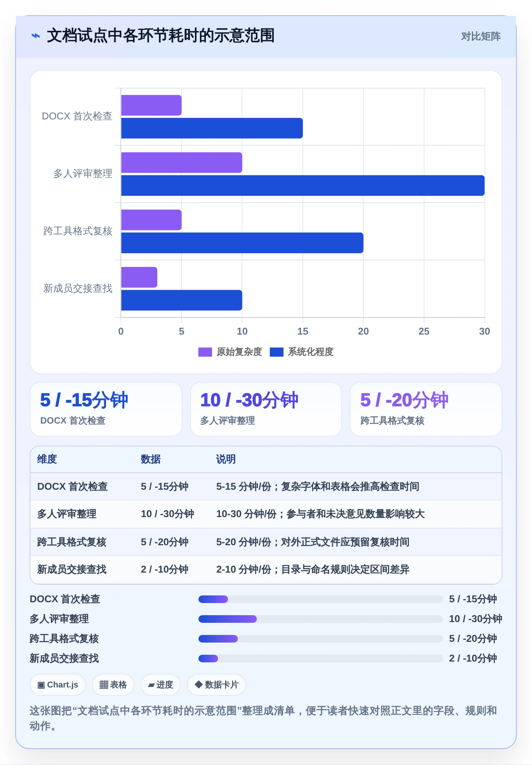Click the blue bar for 新成员交接查找
The image size is (532, 765).
click(182, 300)
